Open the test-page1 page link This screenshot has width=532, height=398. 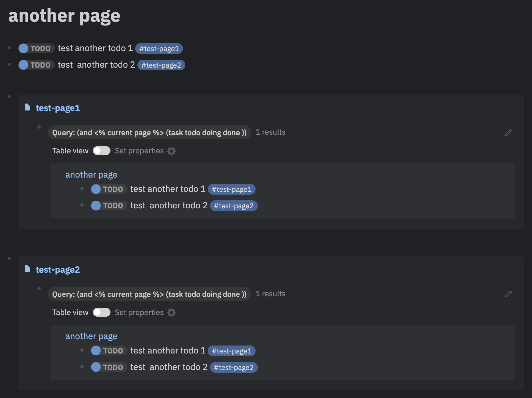point(57,108)
